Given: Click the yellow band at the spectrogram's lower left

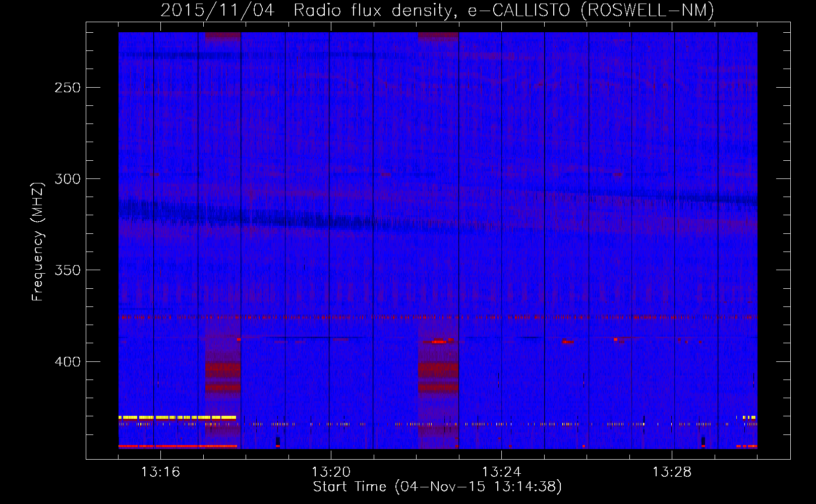Looking at the screenshot, I should point(177,417).
